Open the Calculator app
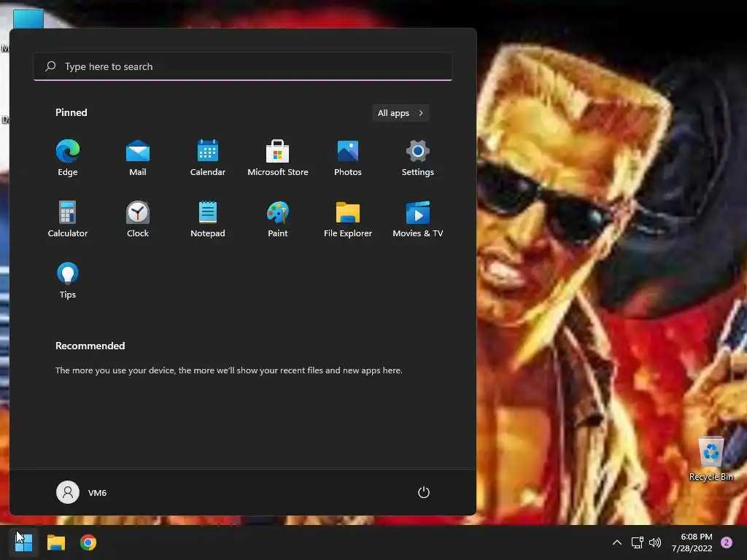 [68, 219]
